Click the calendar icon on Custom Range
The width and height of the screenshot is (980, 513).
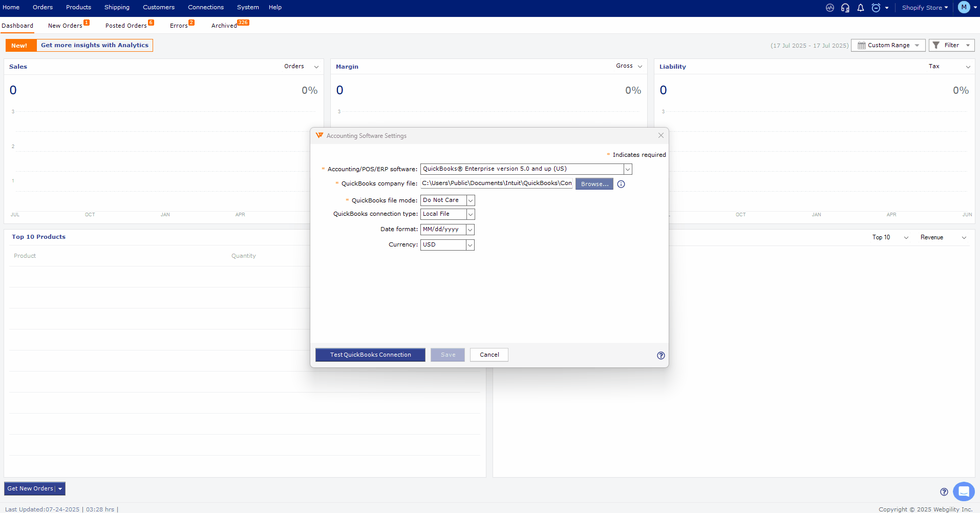(862, 45)
